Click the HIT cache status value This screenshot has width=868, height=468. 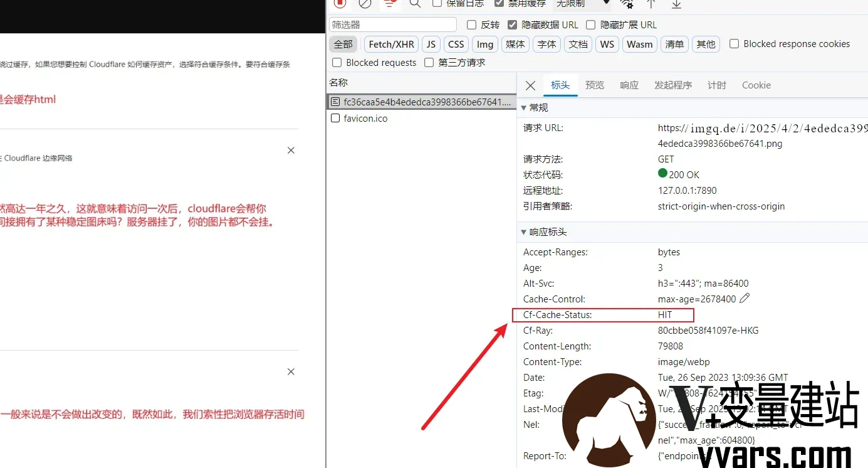[665, 315]
